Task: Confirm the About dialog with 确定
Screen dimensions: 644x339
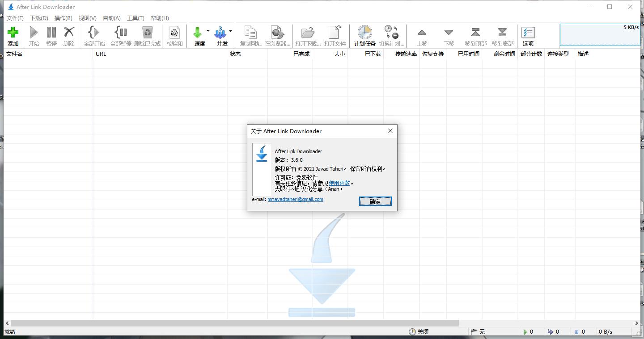Action: pyautogui.click(x=375, y=201)
